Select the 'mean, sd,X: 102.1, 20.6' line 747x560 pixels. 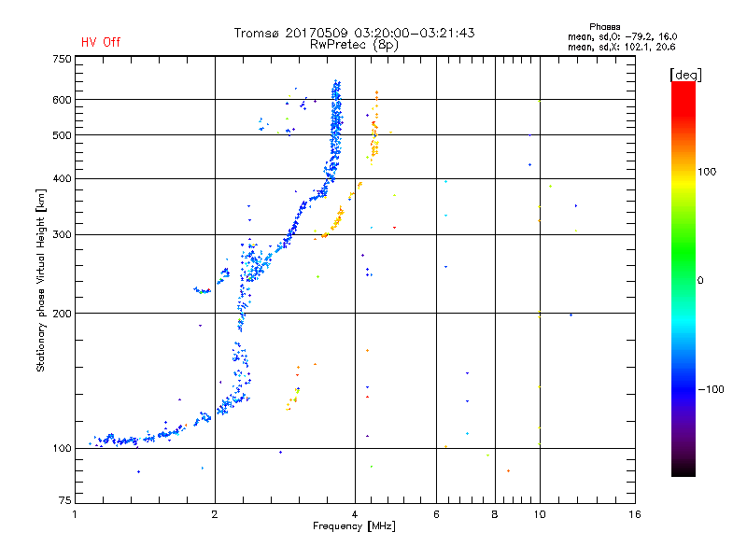(x=621, y=47)
